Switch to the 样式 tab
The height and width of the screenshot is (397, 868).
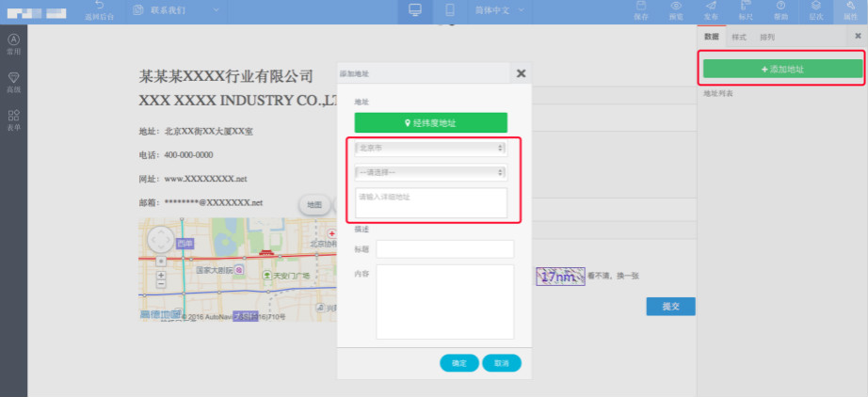pyautogui.click(x=739, y=37)
